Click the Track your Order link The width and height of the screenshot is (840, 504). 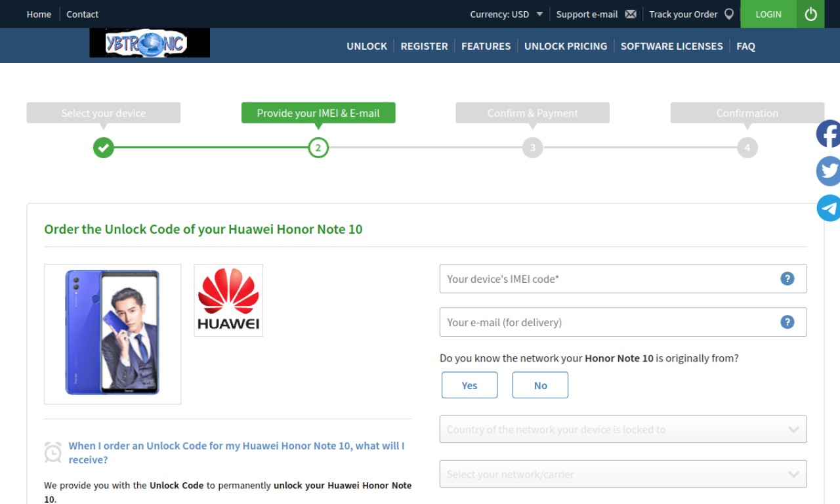[x=683, y=14]
